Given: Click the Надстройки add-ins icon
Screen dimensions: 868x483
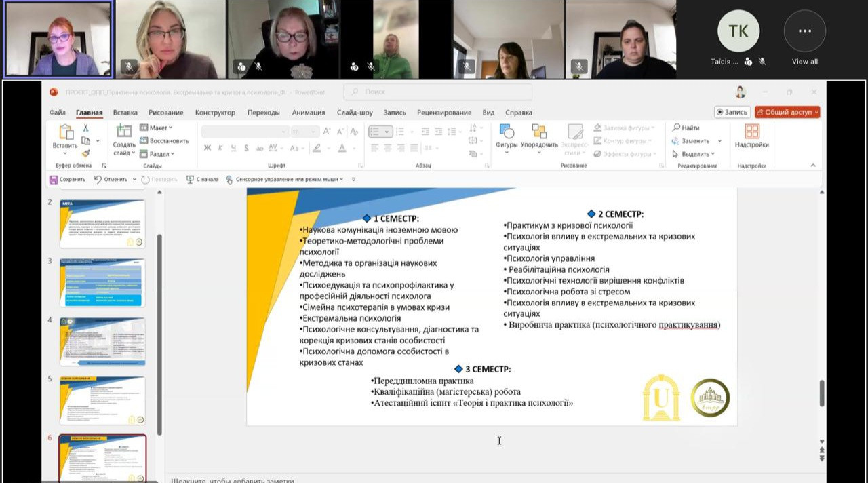Looking at the screenshot, I should (751, 132).
